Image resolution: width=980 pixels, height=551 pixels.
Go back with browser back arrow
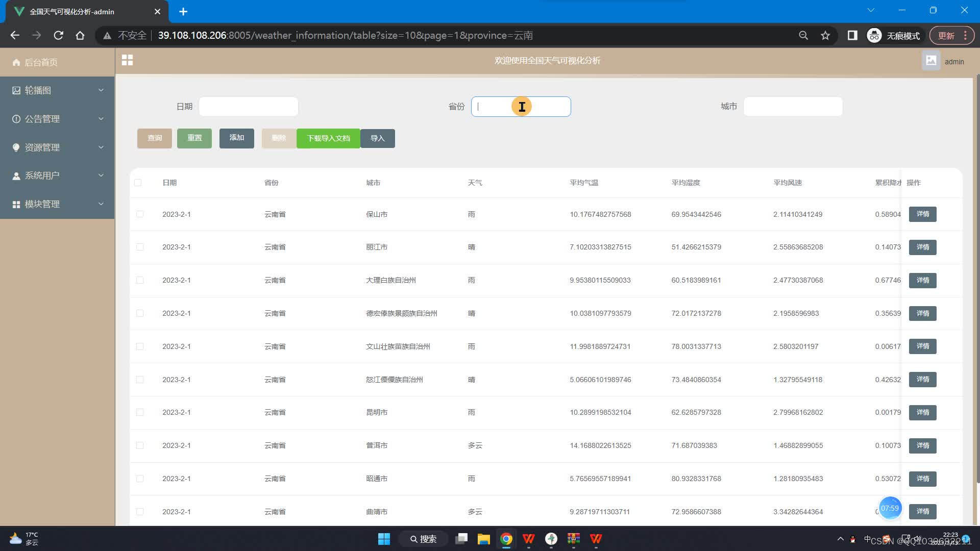pyautogui.click(x=15, y=35)
